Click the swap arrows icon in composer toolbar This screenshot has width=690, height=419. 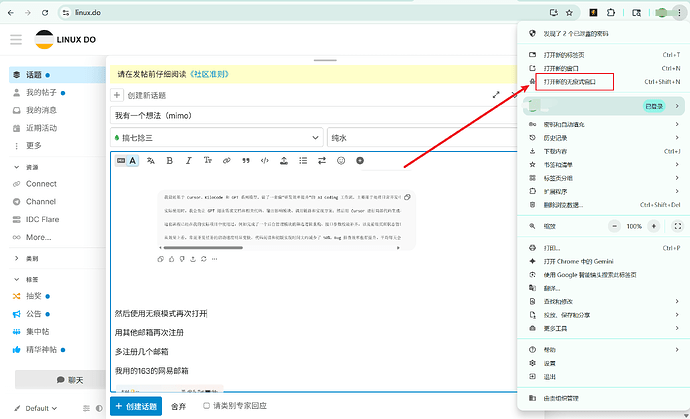pyautogui.click(x=322, y=161)
